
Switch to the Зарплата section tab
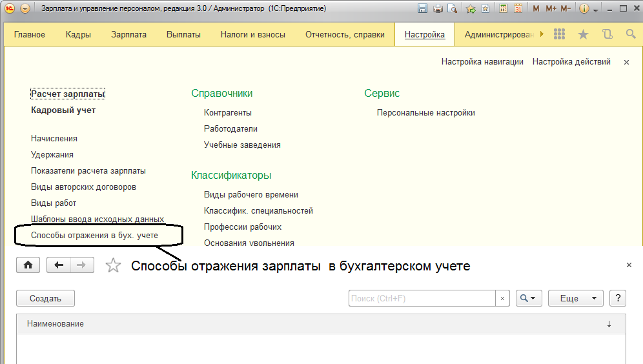(128, 35)
